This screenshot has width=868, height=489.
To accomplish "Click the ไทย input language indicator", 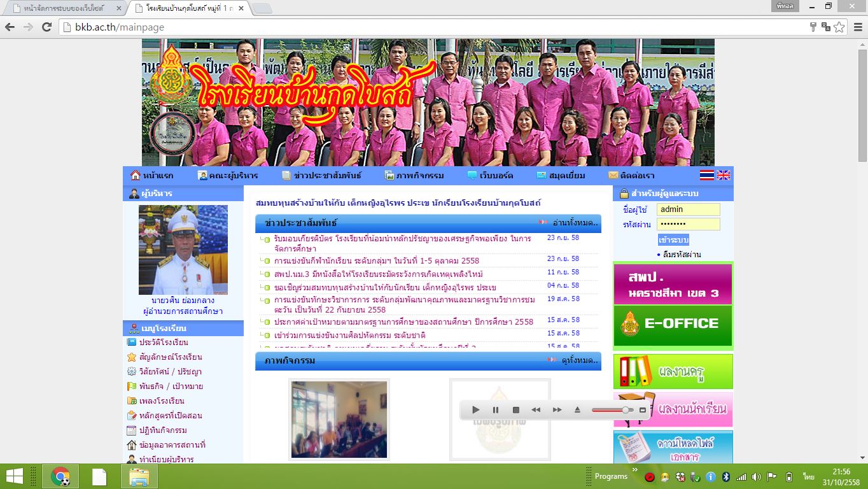I will (809, 477).
